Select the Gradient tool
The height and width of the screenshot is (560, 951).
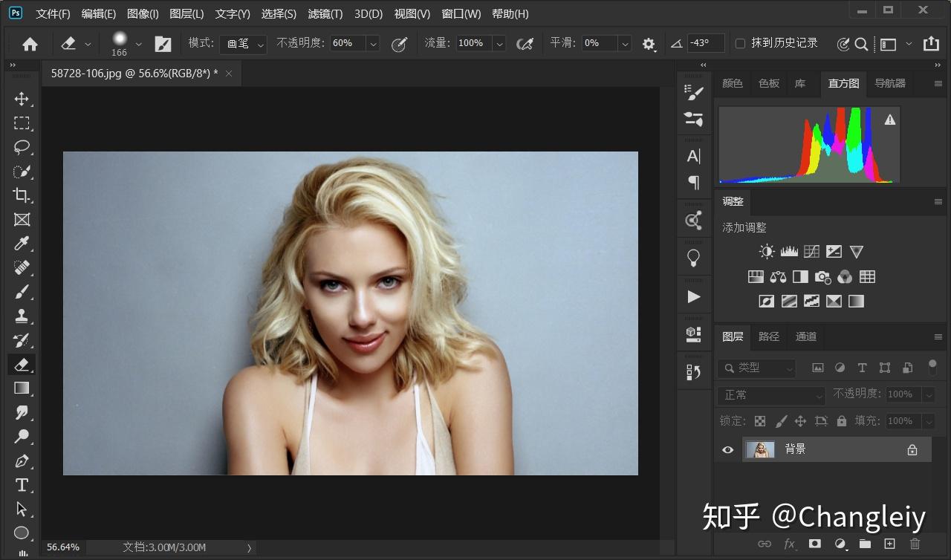pos(22,388)
